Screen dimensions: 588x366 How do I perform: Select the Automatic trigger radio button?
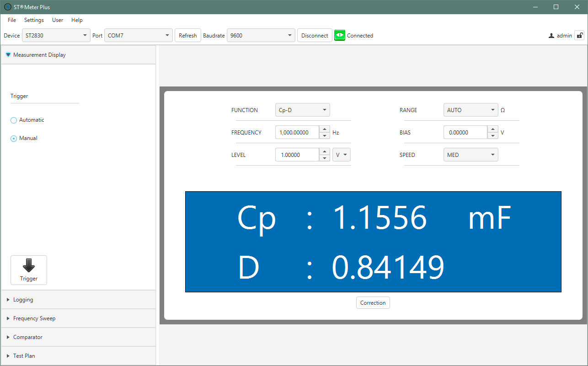14,120
